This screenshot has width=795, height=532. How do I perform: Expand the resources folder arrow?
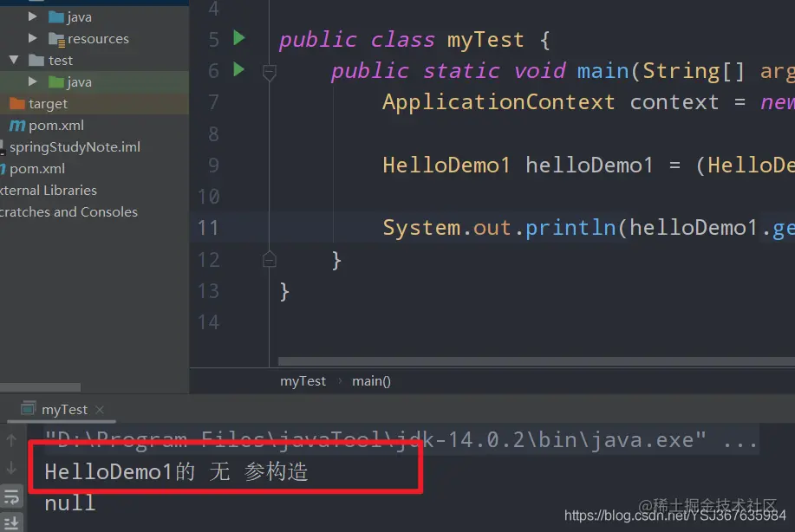click(32, 38)
